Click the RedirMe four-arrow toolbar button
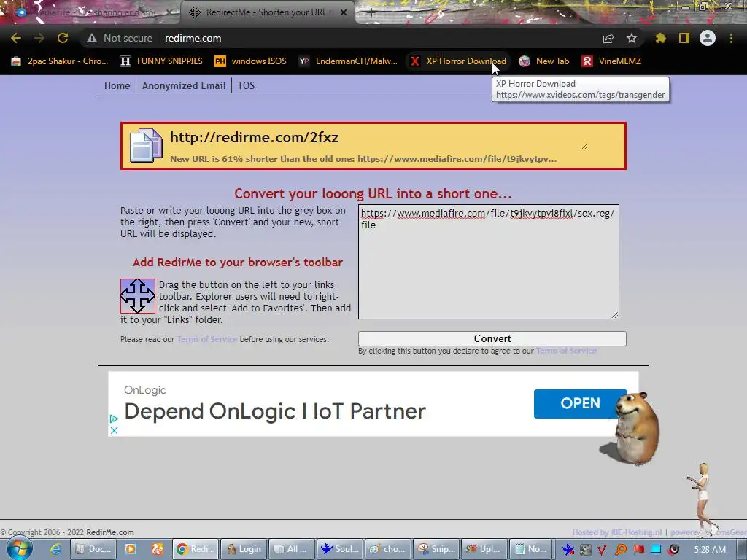The image size is (747, 560). click(138, 296)
